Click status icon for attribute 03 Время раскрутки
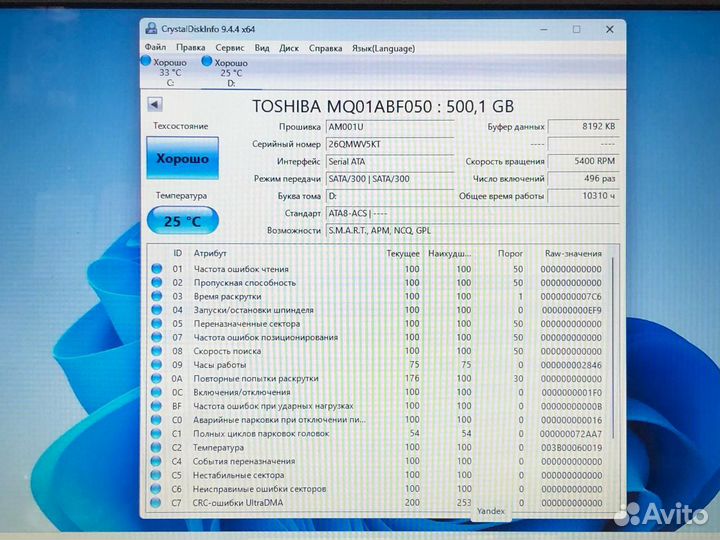The height and width of the screenshot is (540, 720). [x=157, y=296]
